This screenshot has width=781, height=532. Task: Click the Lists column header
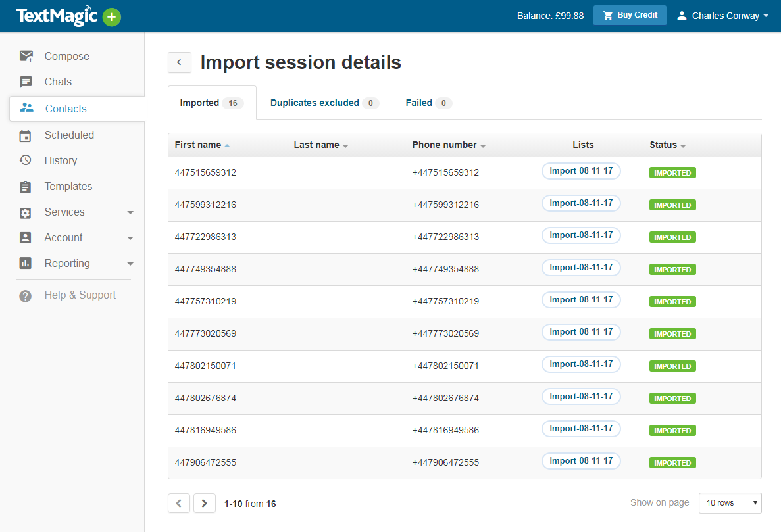click(x=583, y=145)
